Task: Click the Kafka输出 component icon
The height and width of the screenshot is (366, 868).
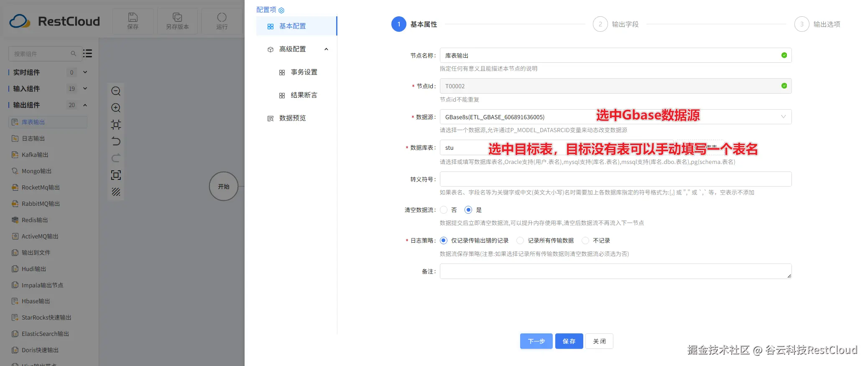Action: click(15, 155)
